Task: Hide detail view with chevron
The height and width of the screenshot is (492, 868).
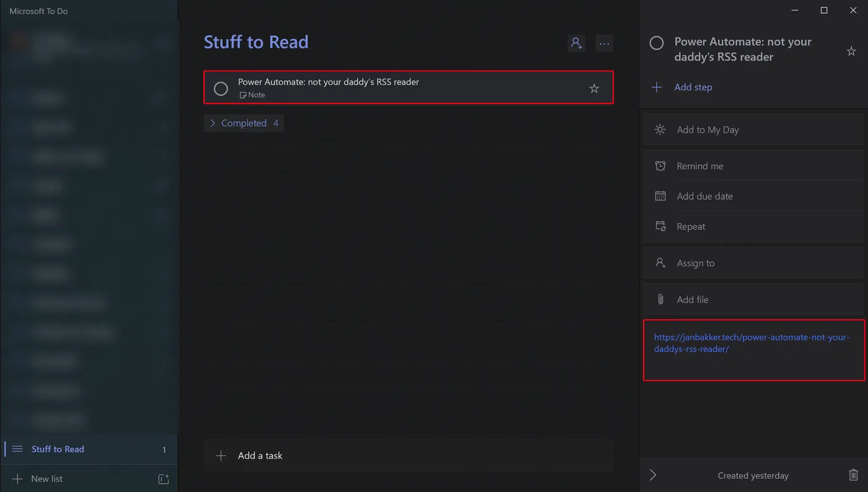Action: [x=653, y=475]
